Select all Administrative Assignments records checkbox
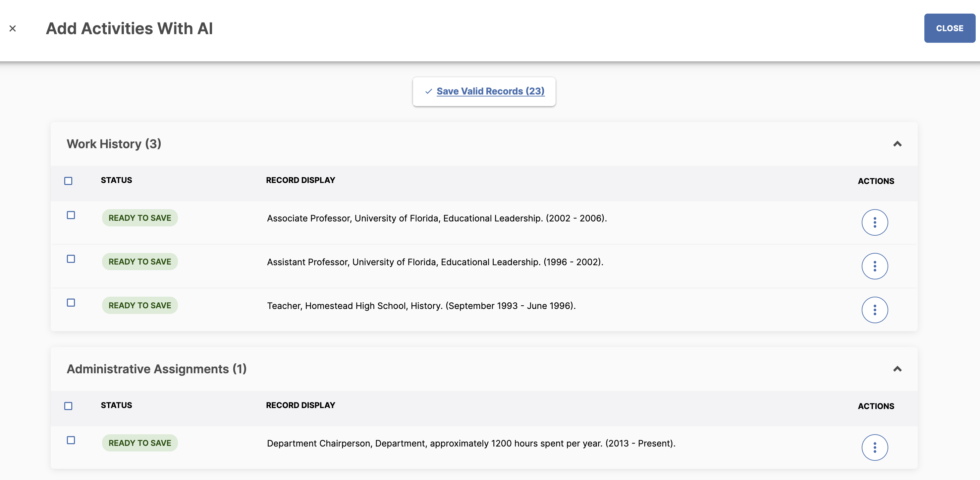Viewport: 980px width, 480px height. click(69, 406)
